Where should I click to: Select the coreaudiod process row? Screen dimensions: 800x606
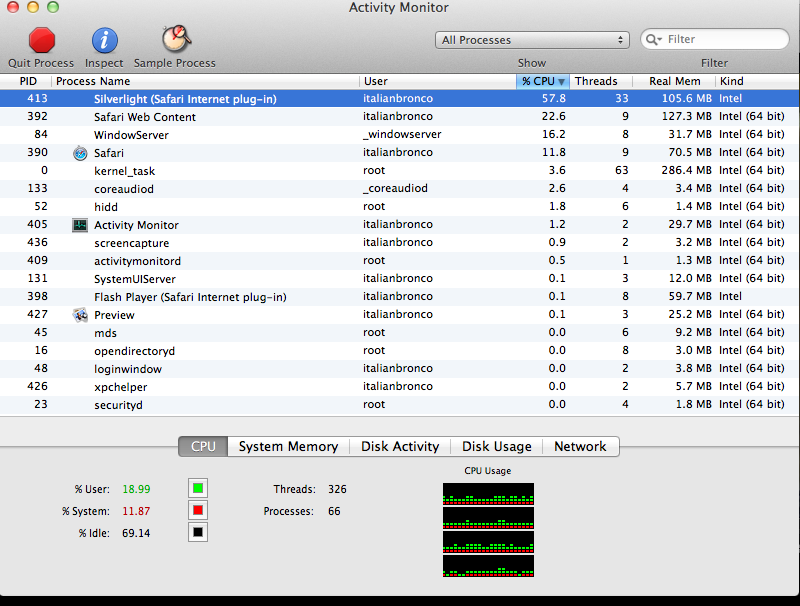tap(400, 189)
